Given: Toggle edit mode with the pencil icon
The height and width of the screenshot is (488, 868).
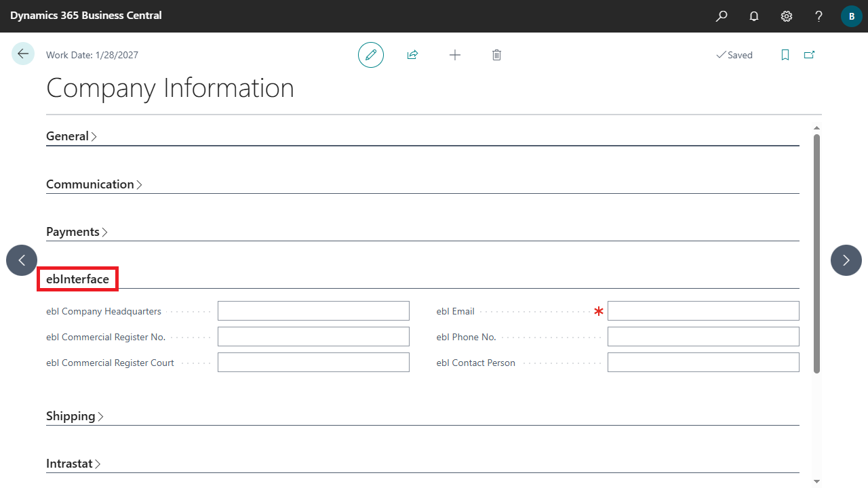Looking at the screenshot, I should [x=371, y=55].
